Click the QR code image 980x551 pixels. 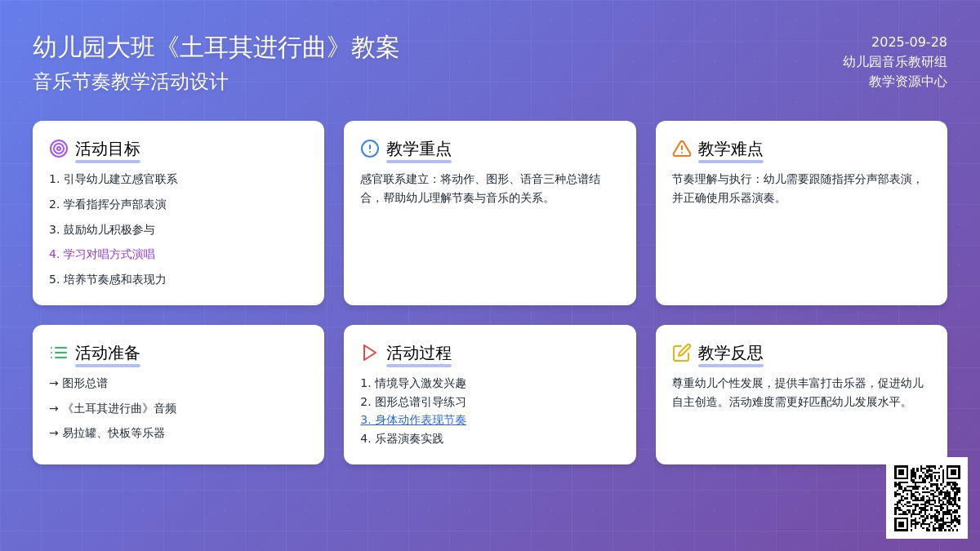(927, 498)
